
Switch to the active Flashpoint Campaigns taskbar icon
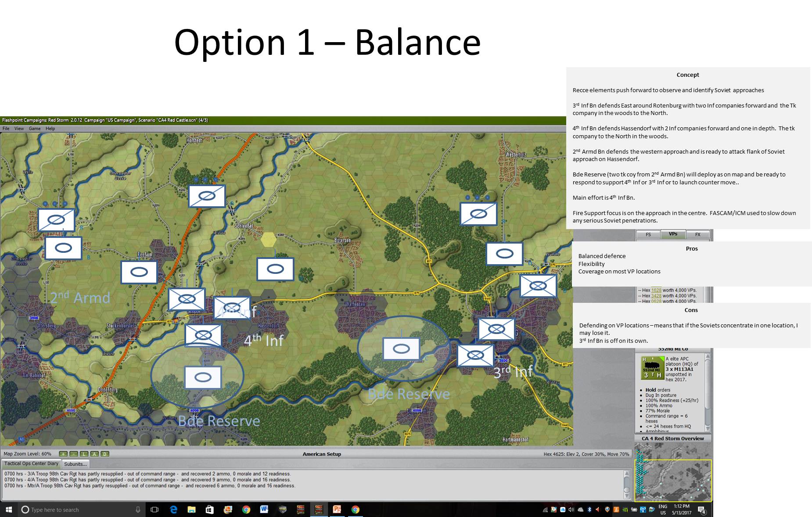pyautogui.click(x=319, y=510)
